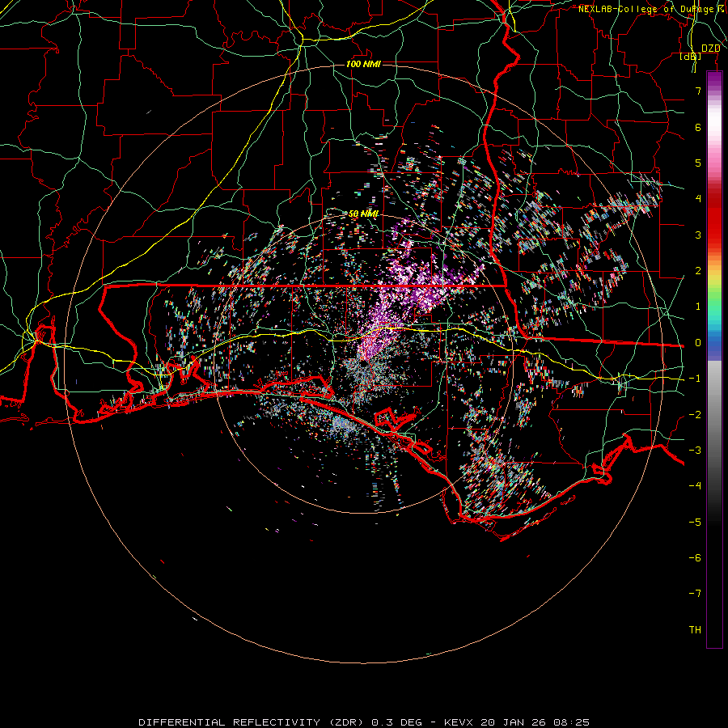Click the Differential Reflectivity KEVX footer caption

(364, 722)
